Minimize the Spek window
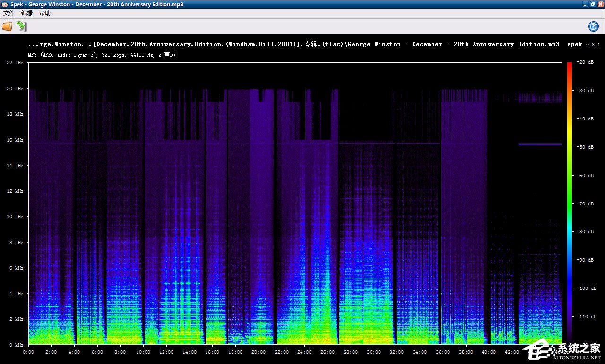This screenshot has width=605, height=364. (585, 4)
